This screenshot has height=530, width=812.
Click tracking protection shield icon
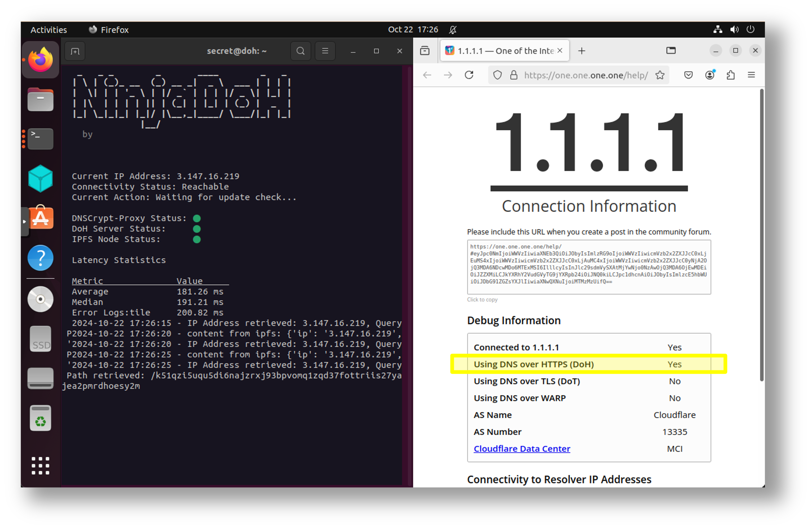(497, 75)
